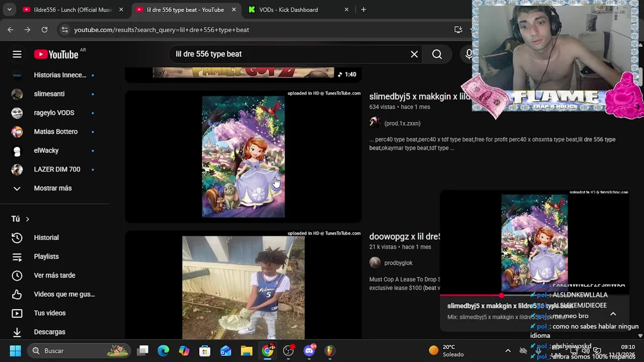Viewport: 644px width, 362px height.
Task: Open the doowopgz video thumbnail with kid
Action: tap(243, 286)
